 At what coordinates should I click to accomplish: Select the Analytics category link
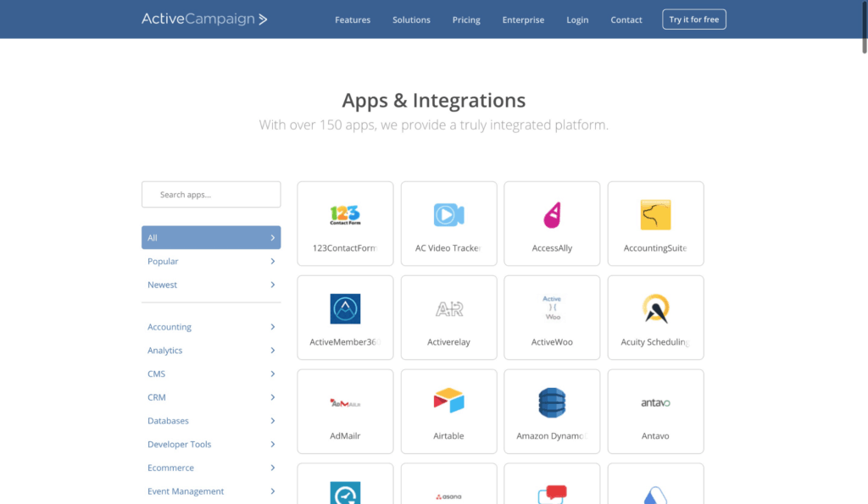165,350
